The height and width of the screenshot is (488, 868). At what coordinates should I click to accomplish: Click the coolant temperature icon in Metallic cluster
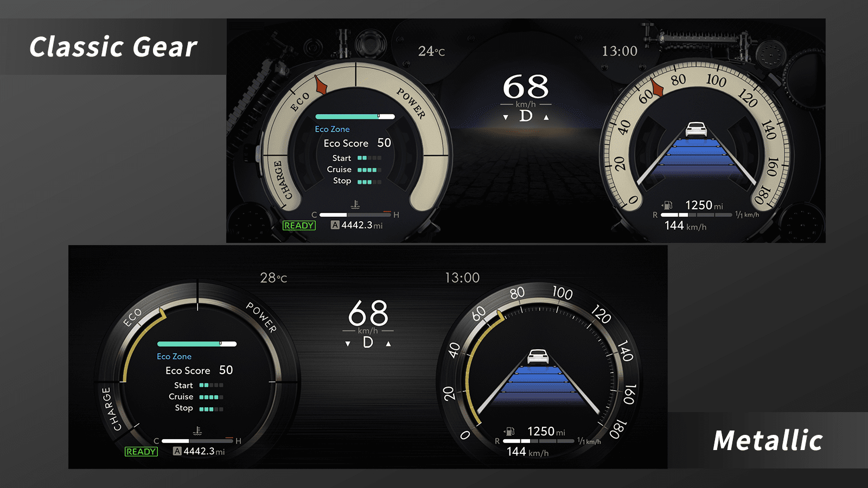[x=197, y=431]
